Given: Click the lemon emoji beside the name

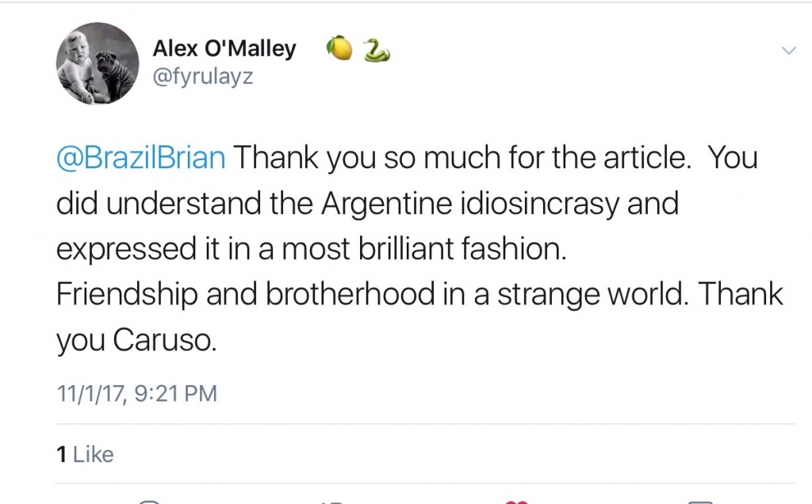Looking at the screenshot, I should 339,48.
